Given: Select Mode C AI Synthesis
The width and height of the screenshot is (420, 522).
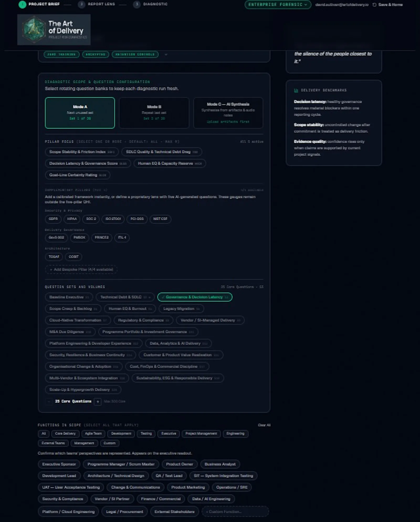Looking at the screenshot, I should coord(228,113).
